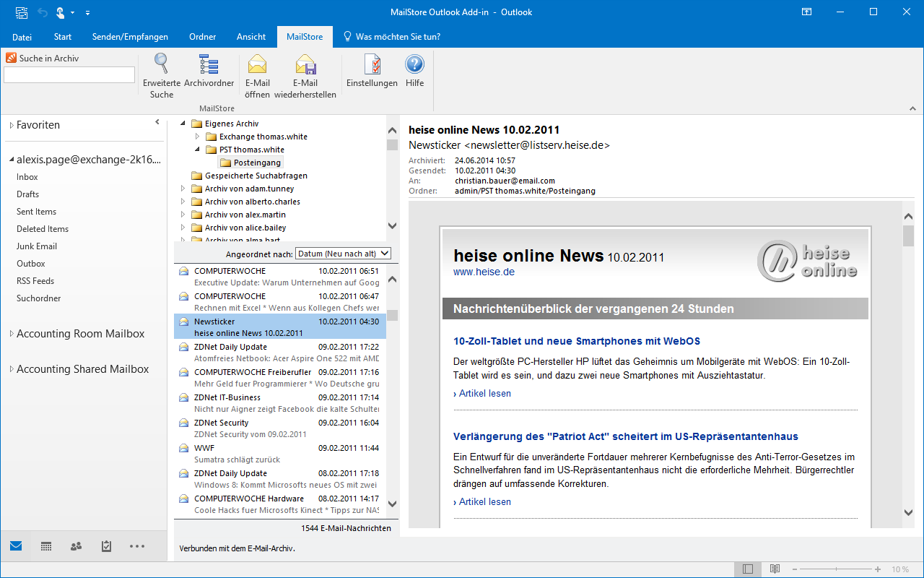This screenshot has height=578, width=924.
Task: Collapse the Favoriten section
Action: [10, 124]
